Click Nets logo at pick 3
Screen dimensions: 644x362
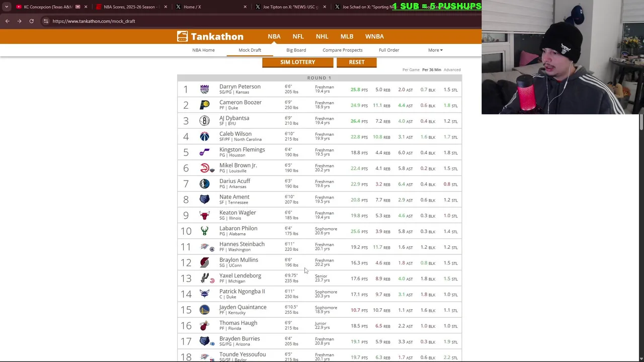[x=204, y=121]
